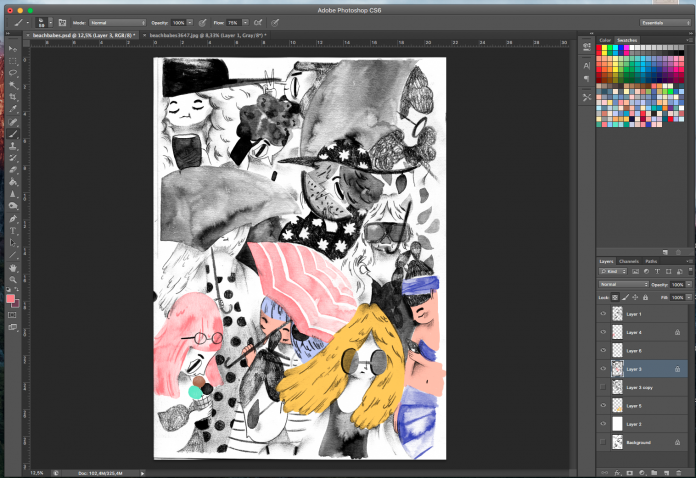Open the layer blend mode dropdown

click(x=624, y=284)
